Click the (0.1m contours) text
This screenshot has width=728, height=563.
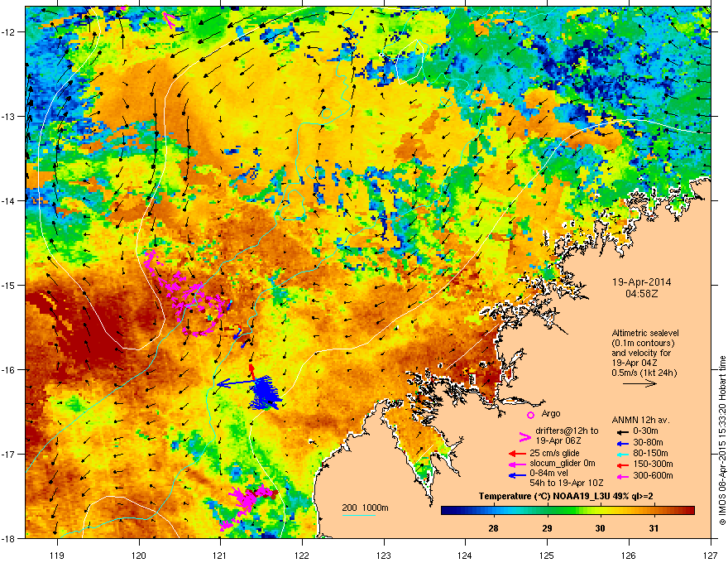coord(643,344)
